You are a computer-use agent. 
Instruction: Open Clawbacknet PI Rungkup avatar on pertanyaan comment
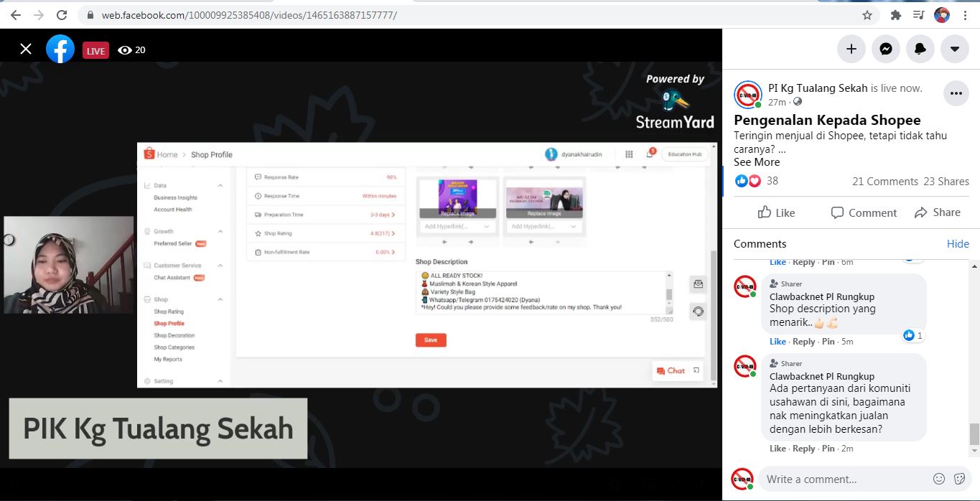pyautogui.click(x=745, y=366)
